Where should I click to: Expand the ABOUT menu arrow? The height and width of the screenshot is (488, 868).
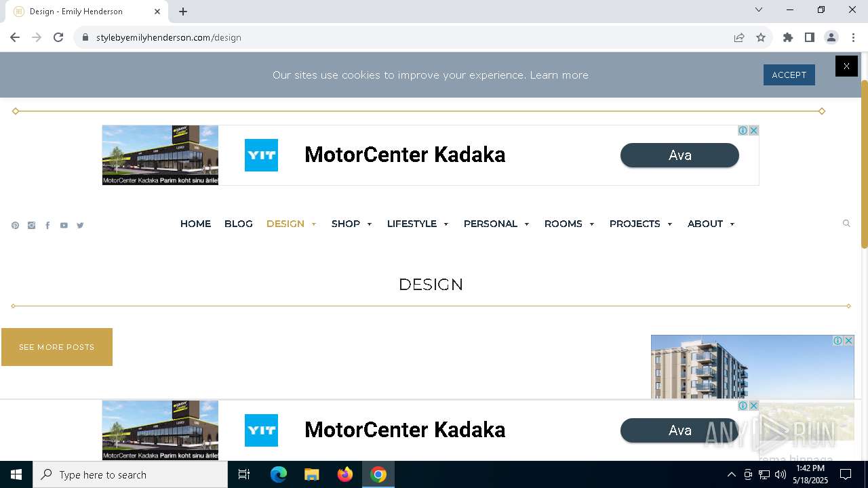(732, 224)
